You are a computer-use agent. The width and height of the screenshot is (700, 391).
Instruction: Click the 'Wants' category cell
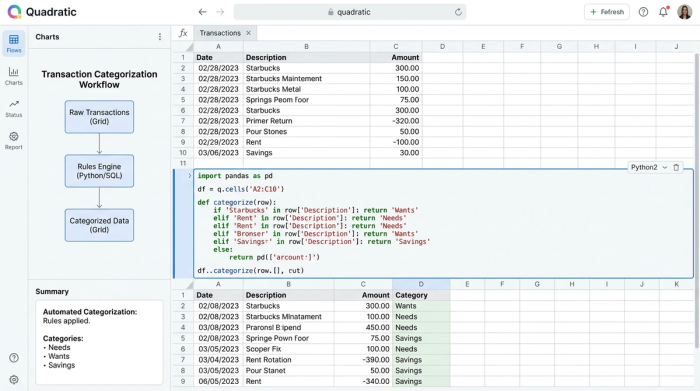click(421, 306)
